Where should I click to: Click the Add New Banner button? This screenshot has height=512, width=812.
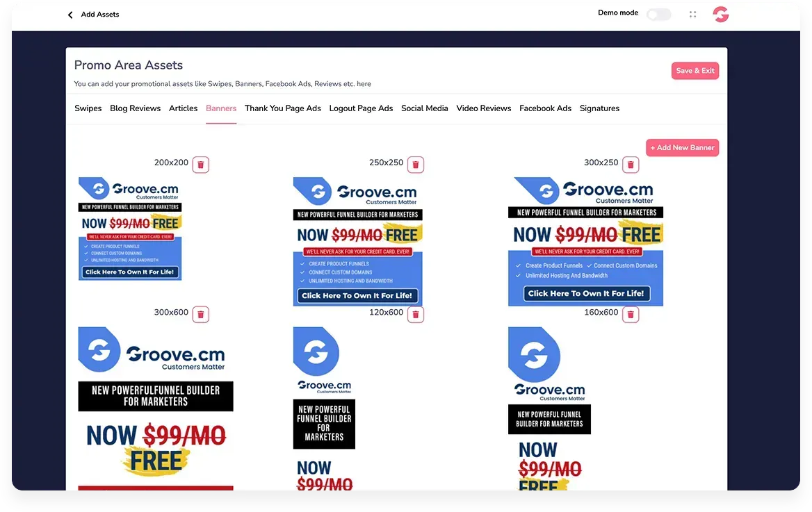click(x=682, y=147)
